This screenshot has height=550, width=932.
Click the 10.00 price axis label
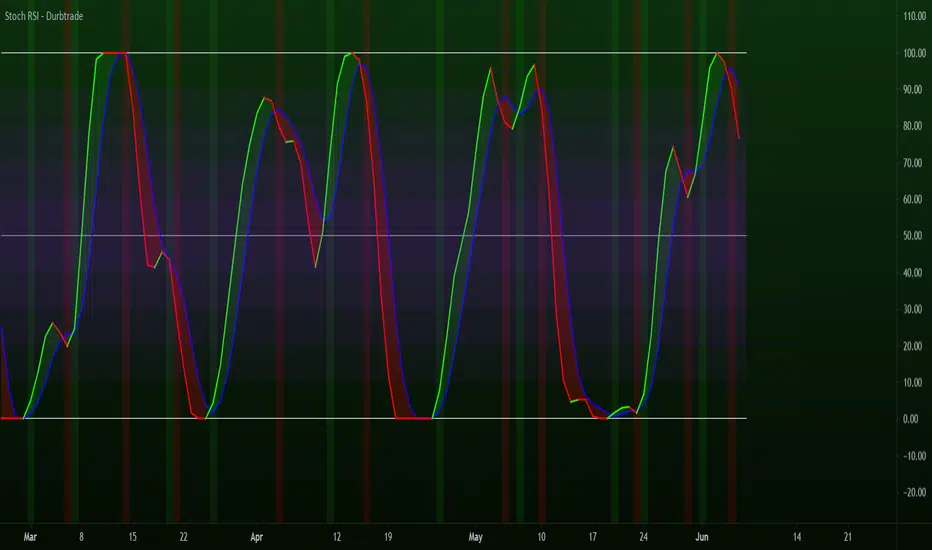pyautogui.click(x=912, y=382)
